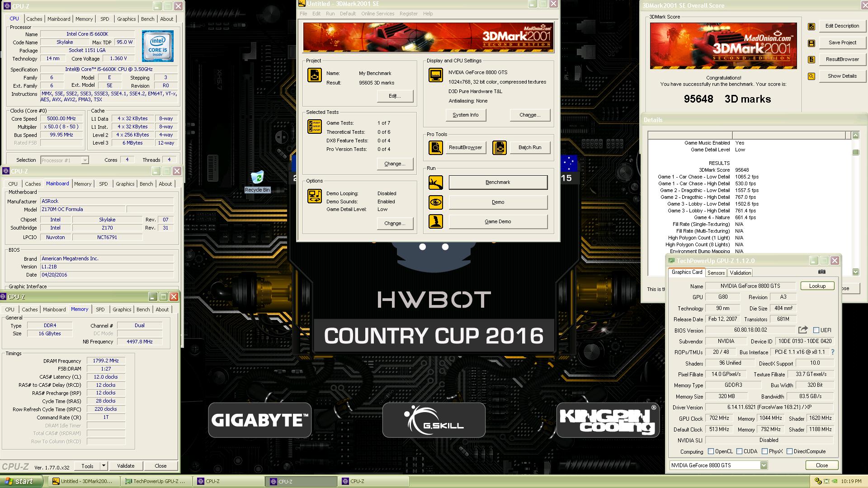Click the Benchmark run icon

(436, 183)
